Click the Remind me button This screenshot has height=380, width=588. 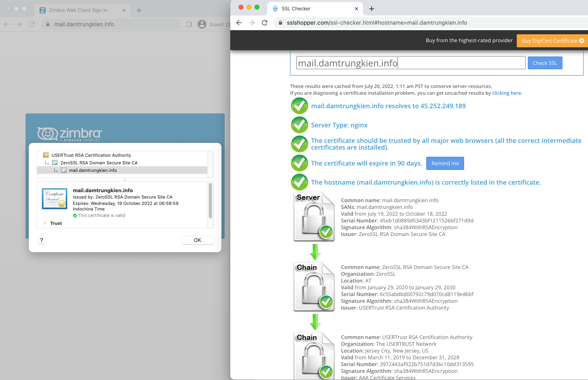pyautogui.click(x=445, y=163)
